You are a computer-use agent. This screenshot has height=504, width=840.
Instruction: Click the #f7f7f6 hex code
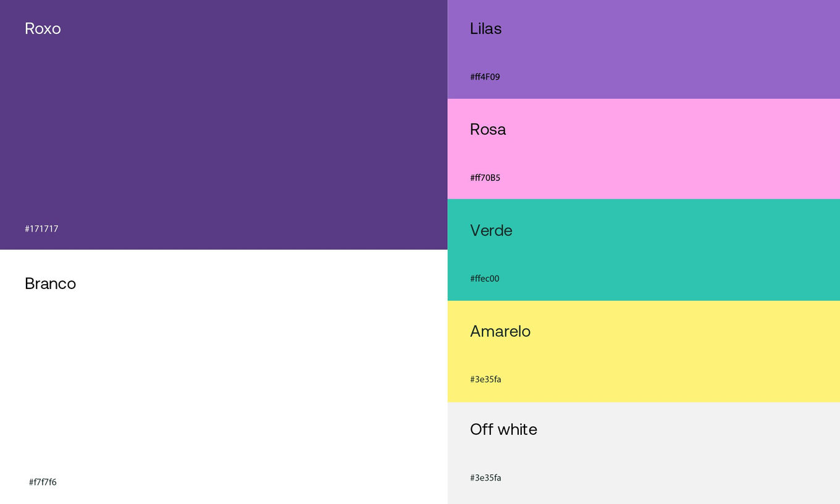coord(43,482)
